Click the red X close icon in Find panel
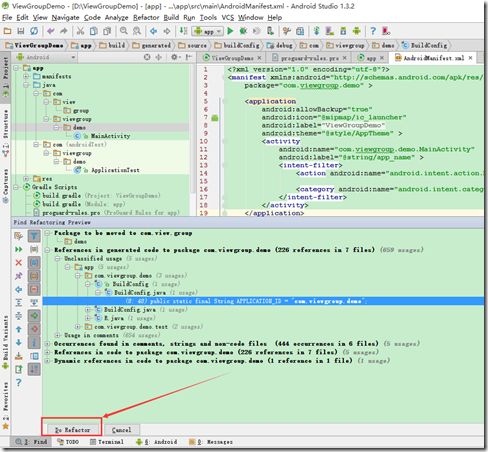The width and height of the screenshot is (488, 452). coord(19,262)
